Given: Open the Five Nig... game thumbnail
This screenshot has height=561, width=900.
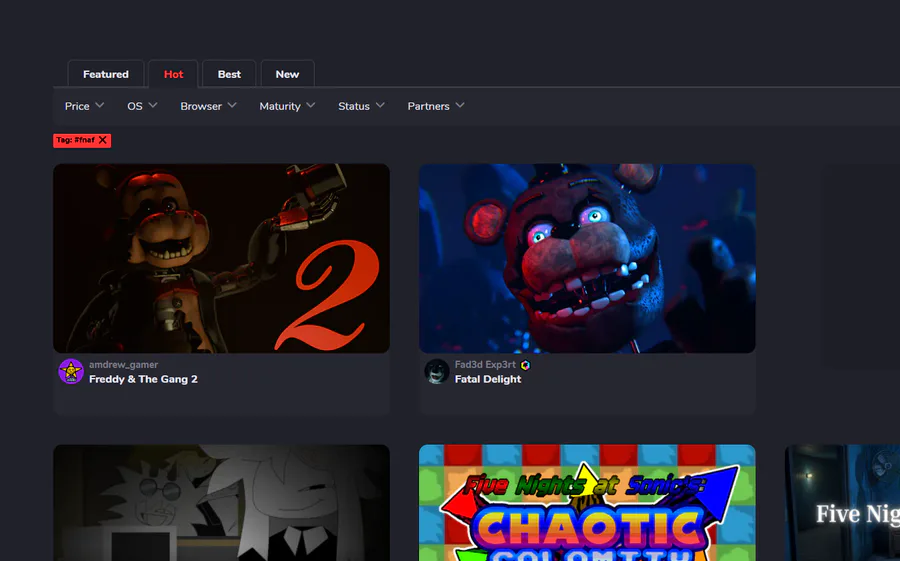Looking at the screenshot, I should coord(842,502).
